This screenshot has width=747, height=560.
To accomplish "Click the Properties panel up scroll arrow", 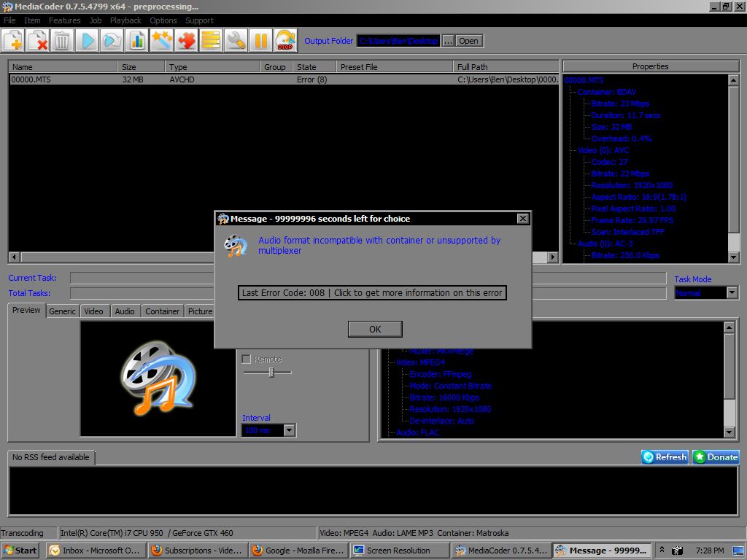I will click(x=734, y=80).
